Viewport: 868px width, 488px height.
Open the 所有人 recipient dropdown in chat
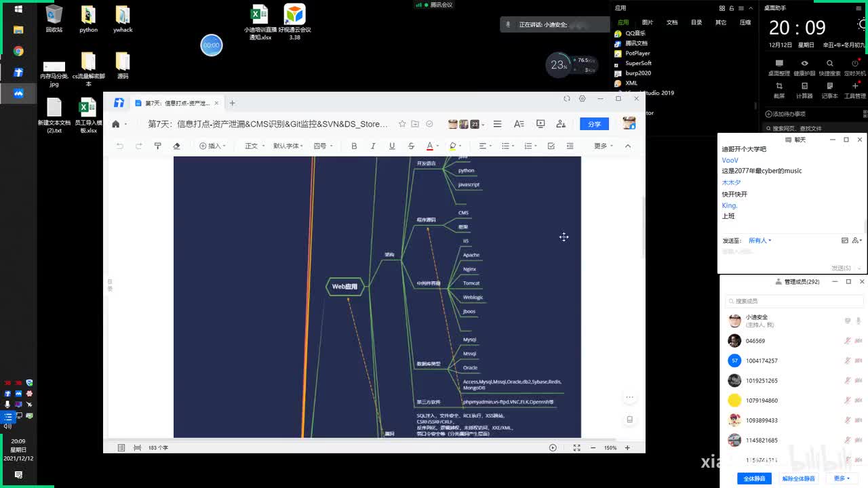pyautogui.click(x=759, y=241)
